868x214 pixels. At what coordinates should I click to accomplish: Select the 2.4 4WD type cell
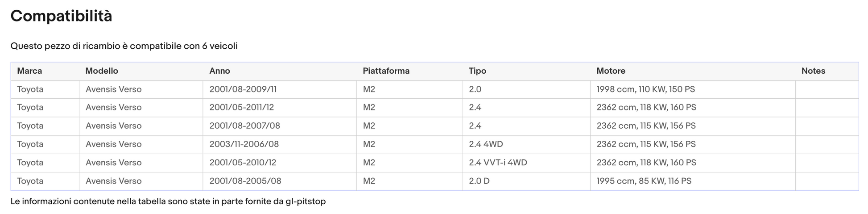[x=526, y=144]
